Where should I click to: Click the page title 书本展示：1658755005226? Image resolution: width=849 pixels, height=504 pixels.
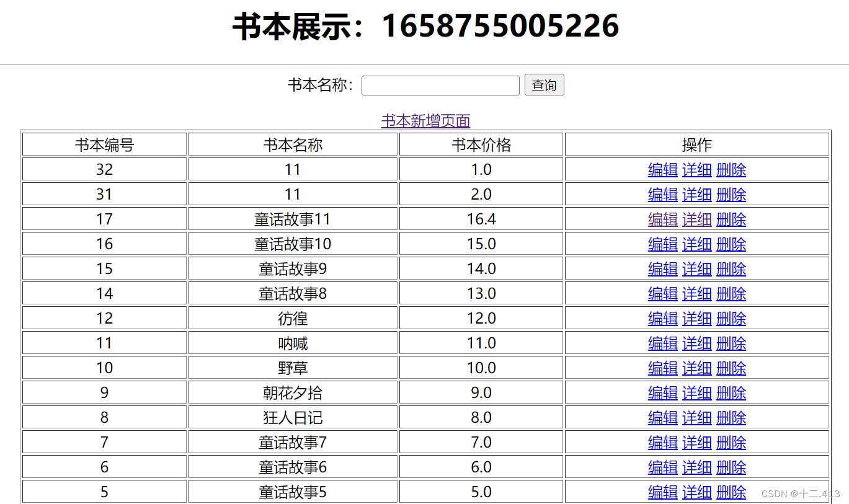click(425, 27)
